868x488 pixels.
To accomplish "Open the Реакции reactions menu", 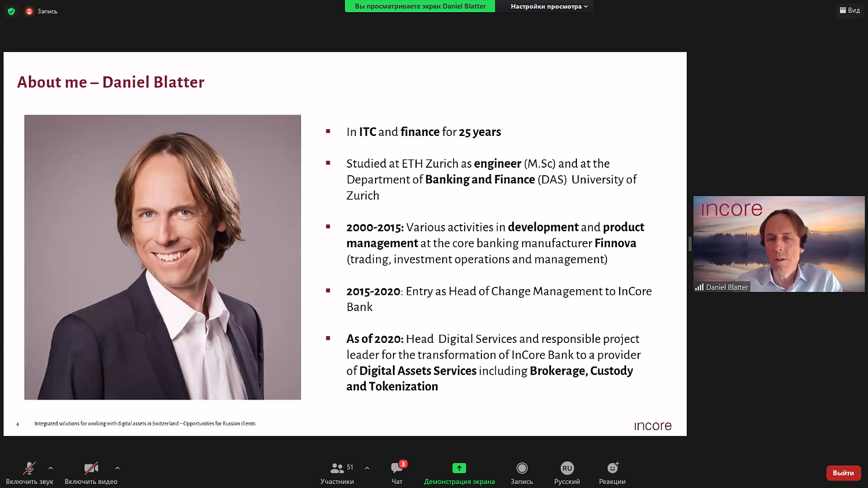I will [x=612, y=473].
